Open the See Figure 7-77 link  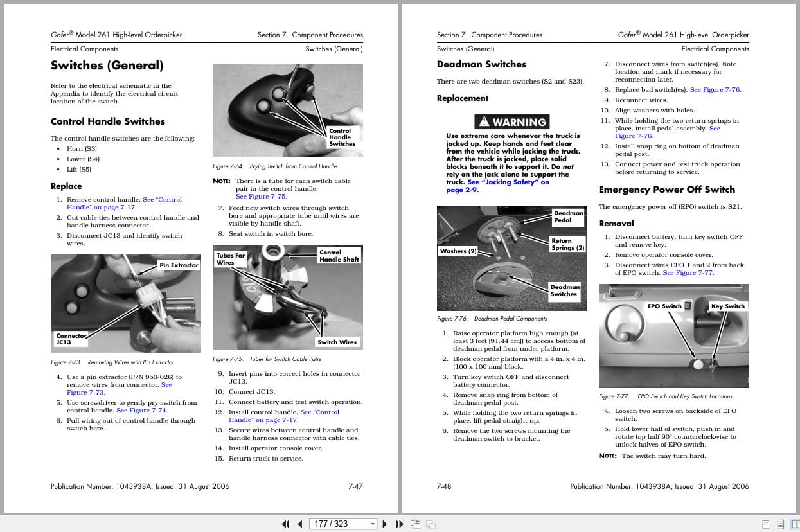point(688,272)
